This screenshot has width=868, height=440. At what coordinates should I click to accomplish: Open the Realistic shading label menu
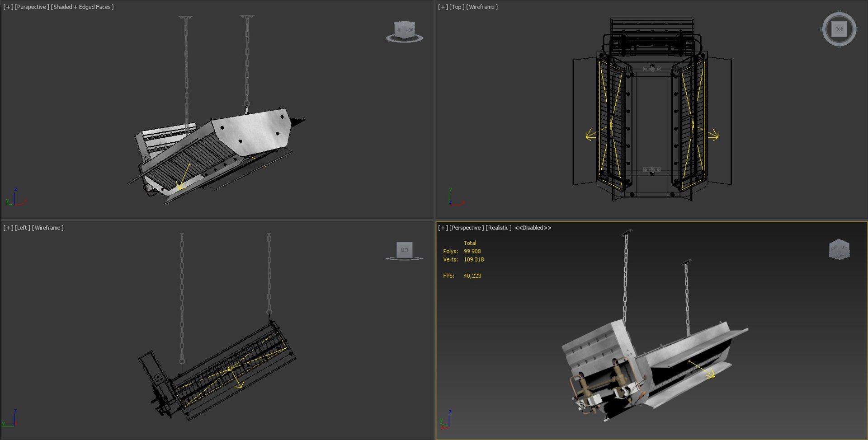(x=499, y=228)
